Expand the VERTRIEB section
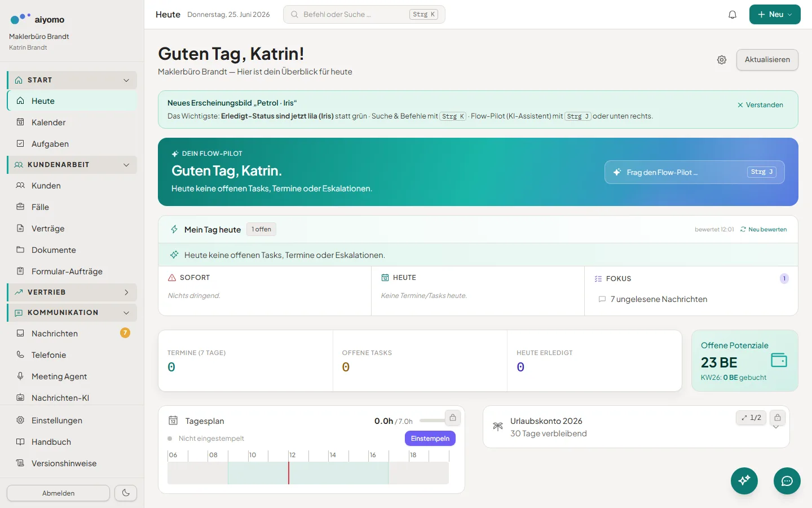 point(72,292)
